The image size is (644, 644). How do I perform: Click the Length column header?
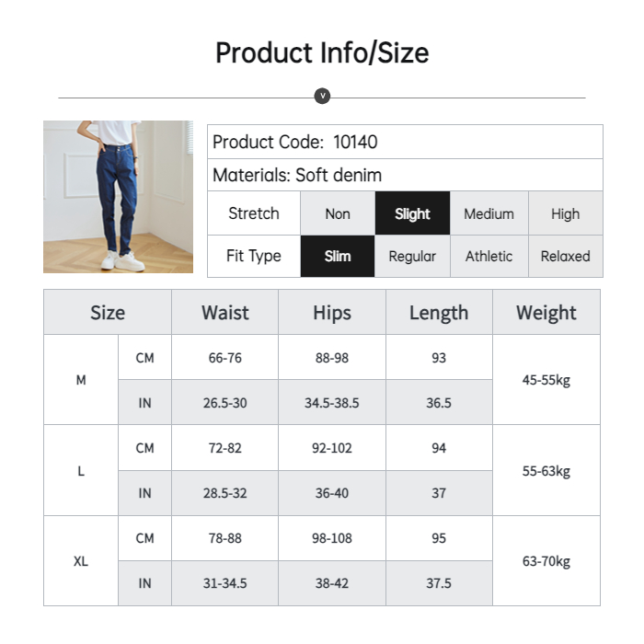coord(439,313)
